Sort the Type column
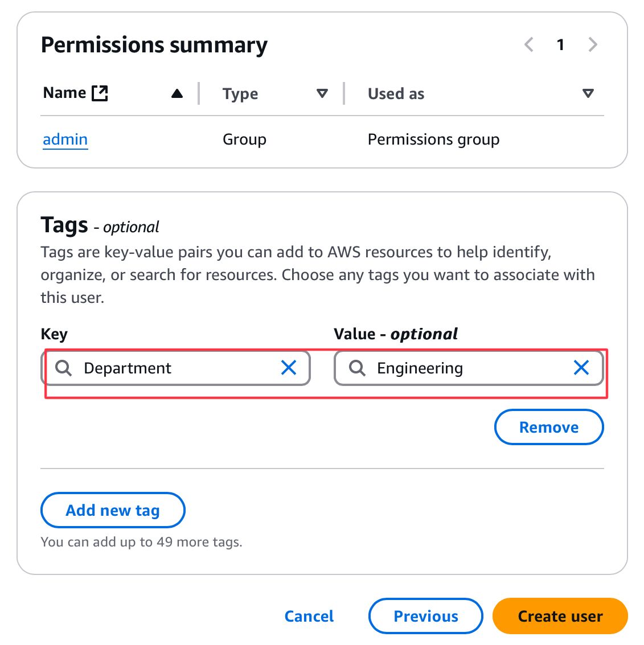The width and height of the screenshot is (644, 645). [322, 94]
